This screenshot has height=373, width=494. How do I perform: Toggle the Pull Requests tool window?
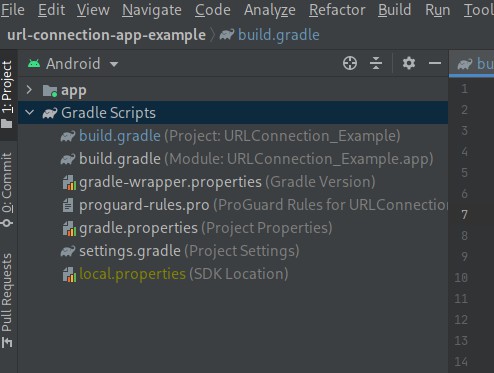pos(7,300)
